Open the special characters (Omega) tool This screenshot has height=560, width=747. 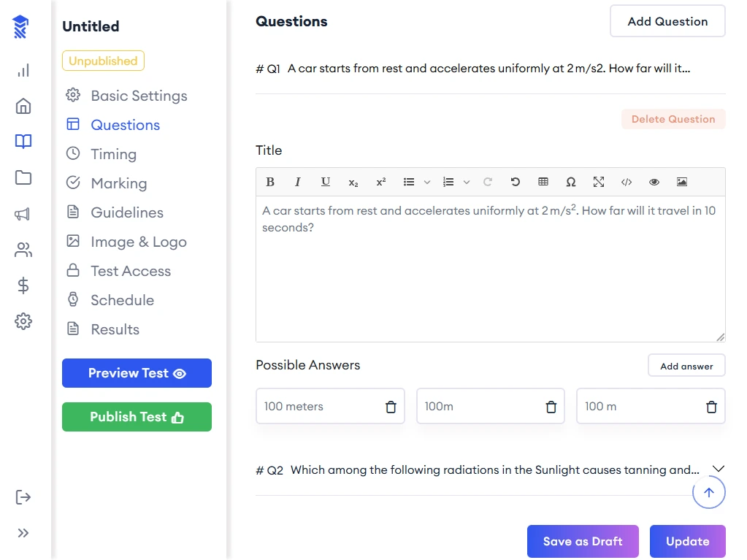coord(571,182)
